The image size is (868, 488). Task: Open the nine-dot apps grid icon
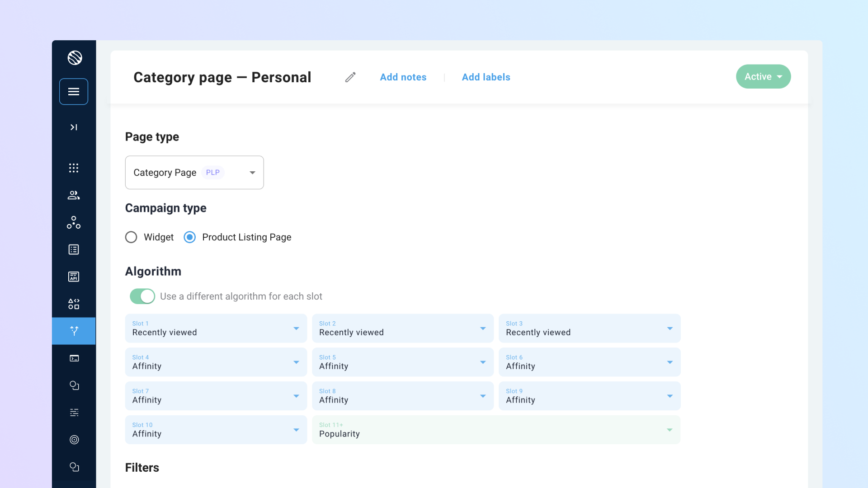tap(74, 168)
